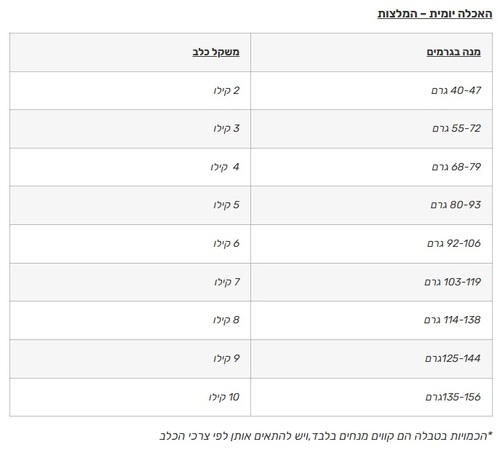Select the 8 קילו weight cell
The image size is (500, 450).
coord(130,320)
